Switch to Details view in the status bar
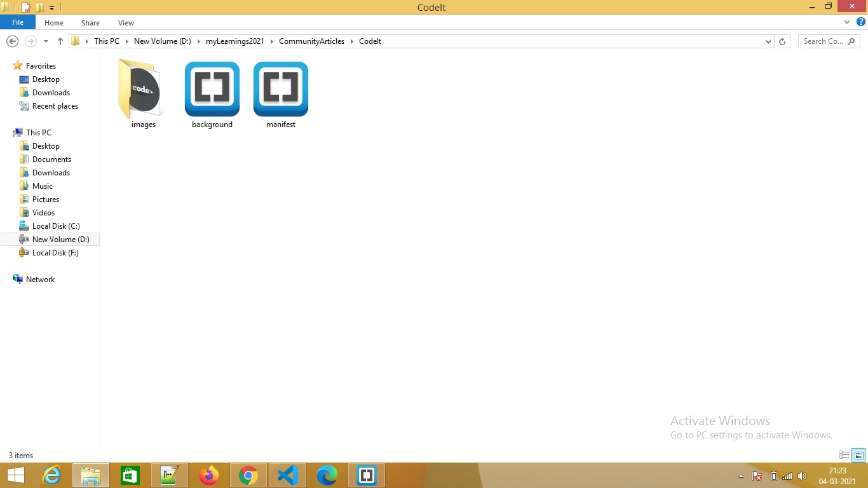 click(844, 455)
